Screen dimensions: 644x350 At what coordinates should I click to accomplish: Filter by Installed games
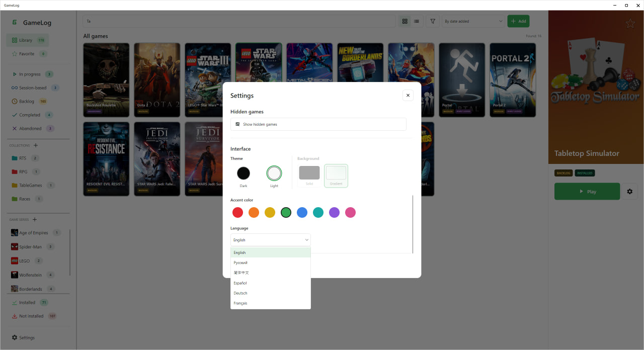point(30,303)
